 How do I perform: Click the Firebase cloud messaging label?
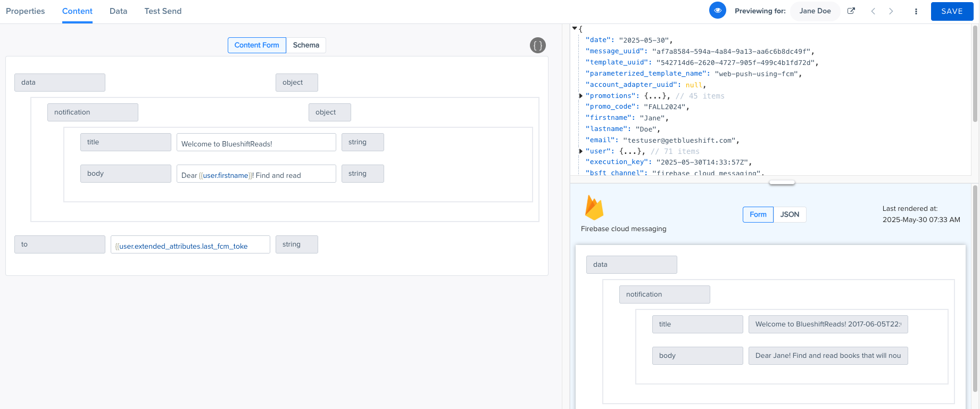[624, 229]
